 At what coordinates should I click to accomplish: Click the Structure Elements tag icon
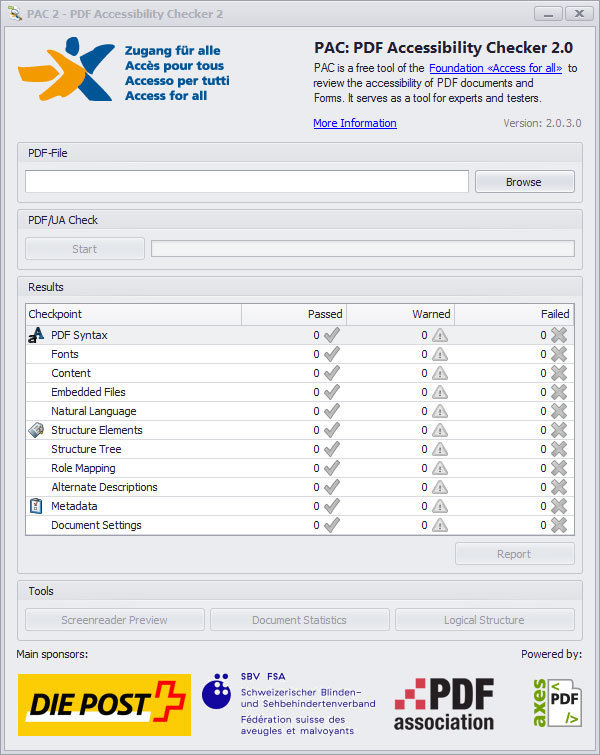point(36,430)
